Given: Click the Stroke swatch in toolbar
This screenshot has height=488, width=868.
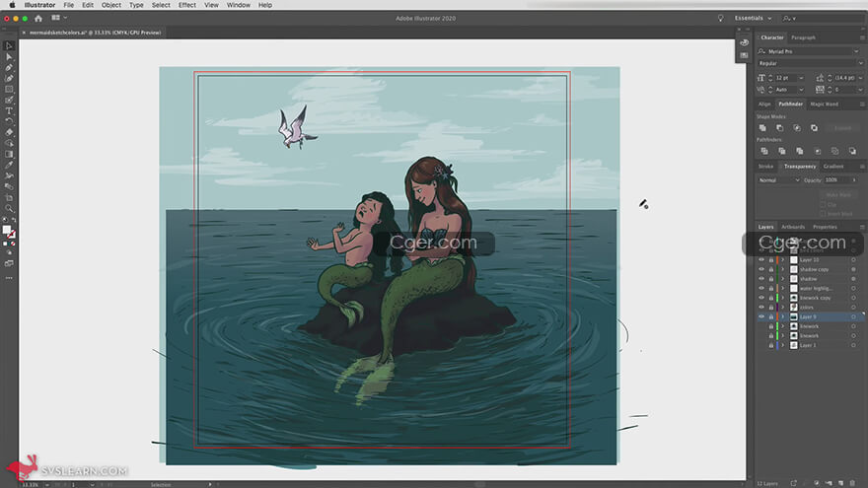Looking at the screenshot, I should pos(11,235).
